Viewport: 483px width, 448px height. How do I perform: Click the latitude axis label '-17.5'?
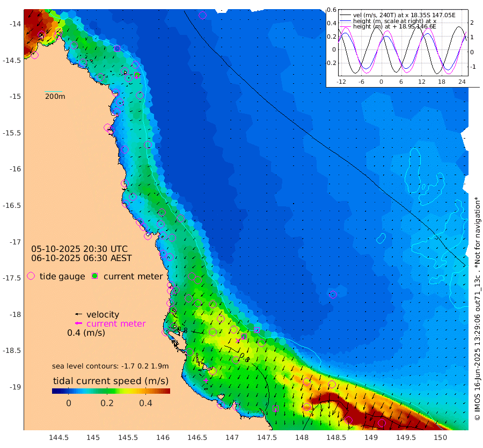pos(12,278)
